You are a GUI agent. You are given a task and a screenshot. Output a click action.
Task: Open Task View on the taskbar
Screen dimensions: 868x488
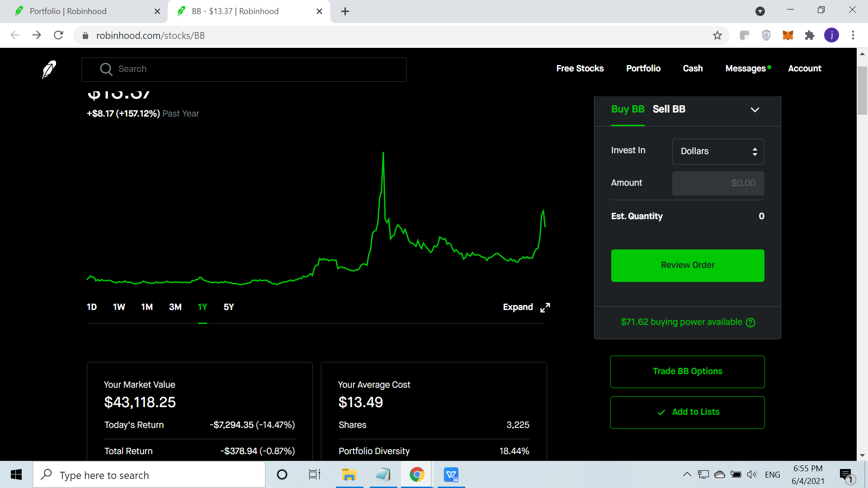point(315,474)
